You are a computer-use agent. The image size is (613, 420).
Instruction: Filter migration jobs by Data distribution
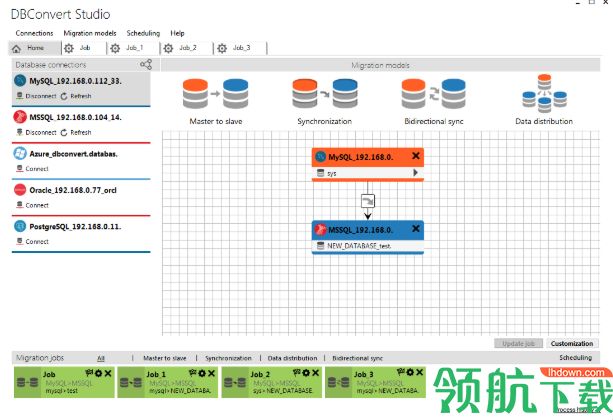pos(292,358)
